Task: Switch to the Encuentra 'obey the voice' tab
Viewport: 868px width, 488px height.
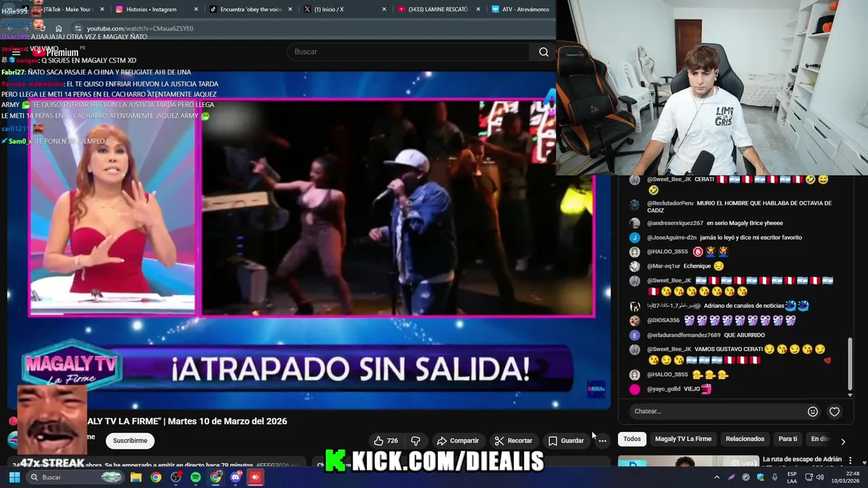Action: [251, 9]
